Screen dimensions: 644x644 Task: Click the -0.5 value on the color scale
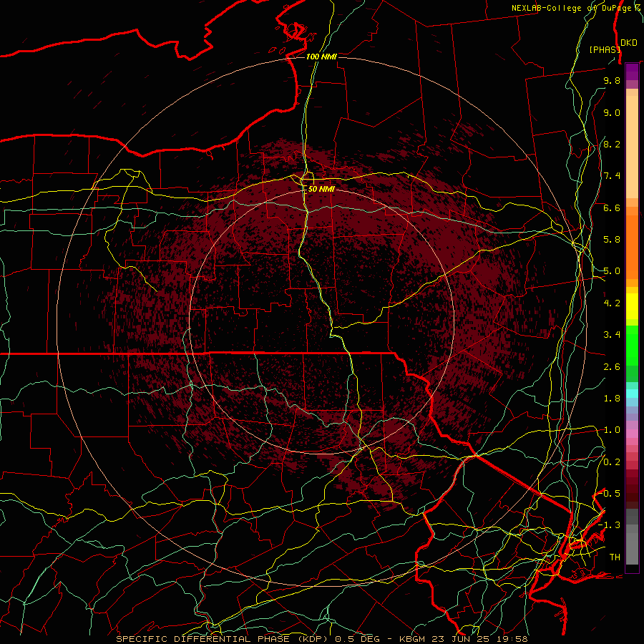point(609,494)
